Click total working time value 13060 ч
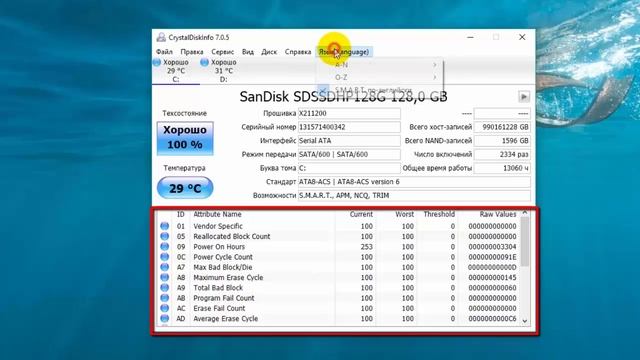640x360 pixels. [x=502, y=168]
